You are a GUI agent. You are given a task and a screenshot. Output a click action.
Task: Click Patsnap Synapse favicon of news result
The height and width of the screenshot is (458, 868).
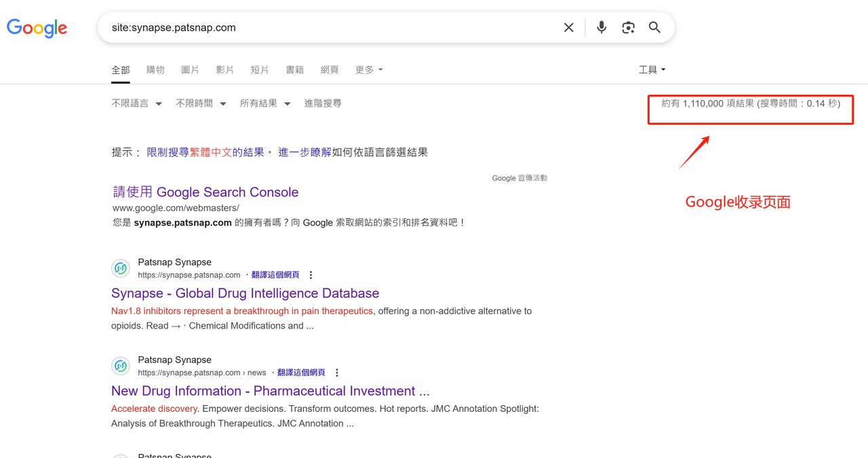(121, 366)
